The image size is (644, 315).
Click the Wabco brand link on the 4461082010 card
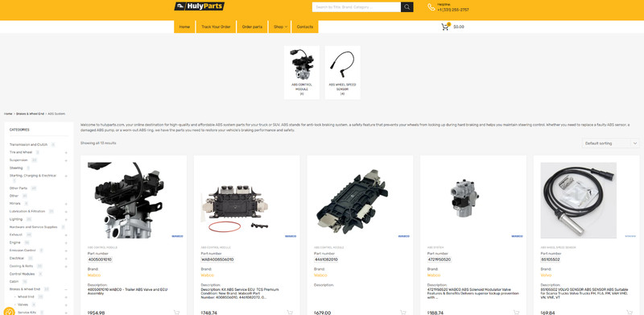[x=320, y=275]
